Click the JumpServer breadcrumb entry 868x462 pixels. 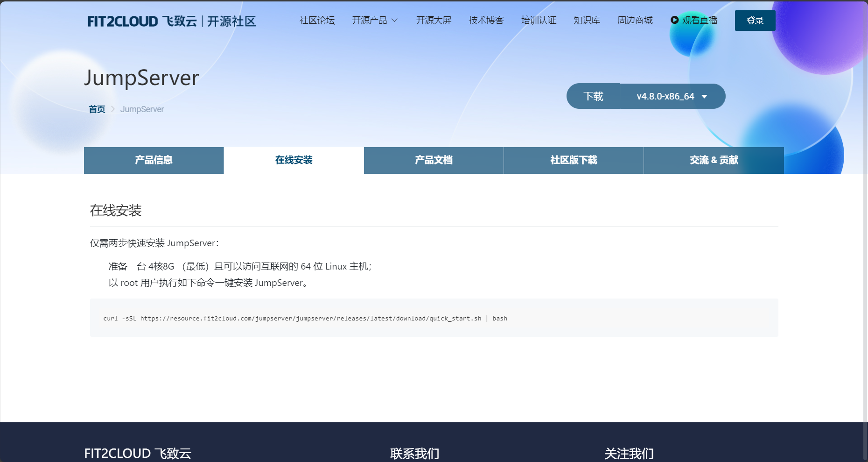pos(142,109)
